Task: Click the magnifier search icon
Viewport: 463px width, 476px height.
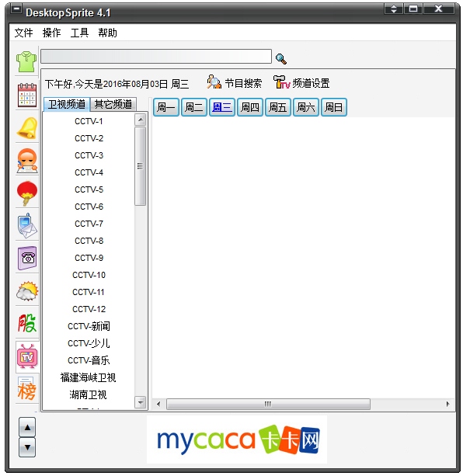Action: coord(281,58)
